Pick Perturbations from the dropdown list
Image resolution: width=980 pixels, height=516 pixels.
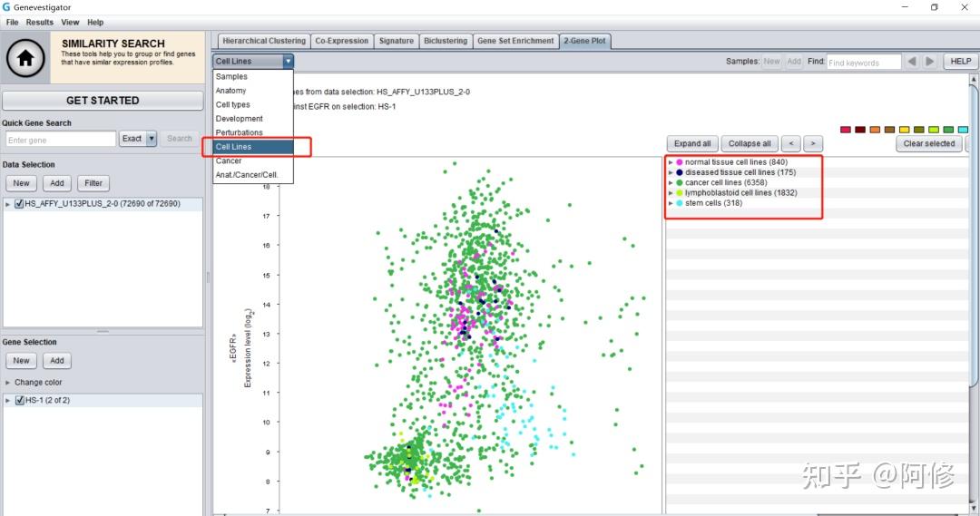(x=252, y=132)
